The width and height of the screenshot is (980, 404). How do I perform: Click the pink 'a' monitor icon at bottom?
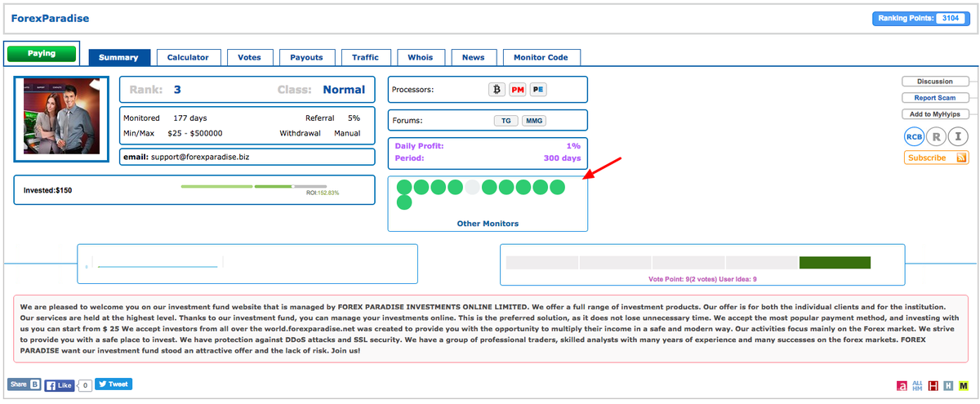(x=902, y=387)
